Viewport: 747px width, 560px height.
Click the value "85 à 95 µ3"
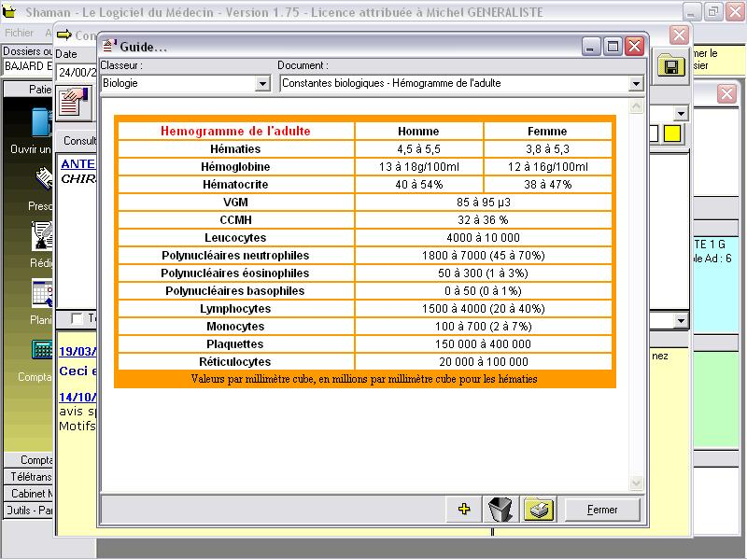click(x=483, y=203)
